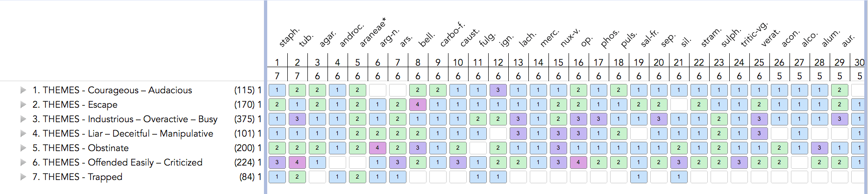Select the green tub. cell in Trapped row
Viewport: 868px width, 194px height.
[297, 177]
